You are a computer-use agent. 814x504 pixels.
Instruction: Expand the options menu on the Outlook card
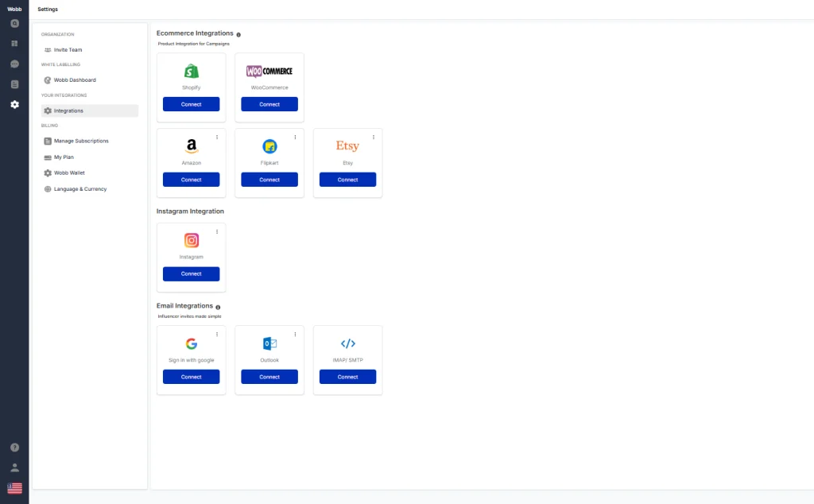click(x=295, y=335)
